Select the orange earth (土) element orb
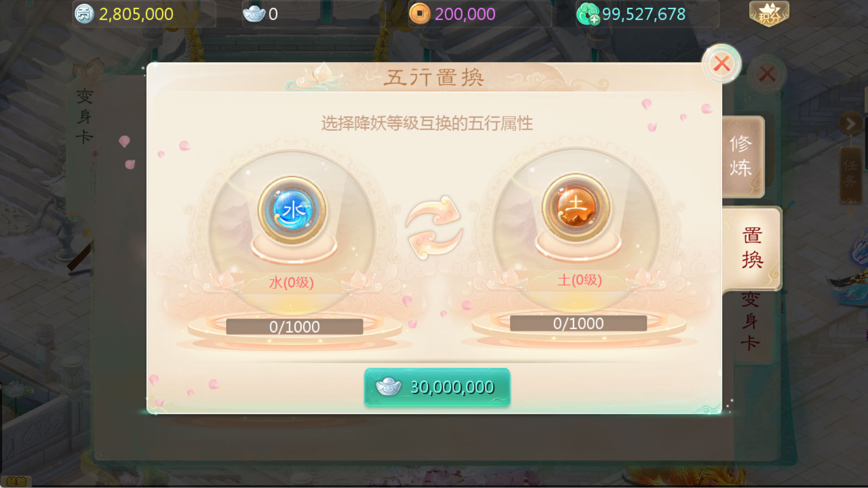The width and height of the screenshot is (868, 488). pos(576,207)
